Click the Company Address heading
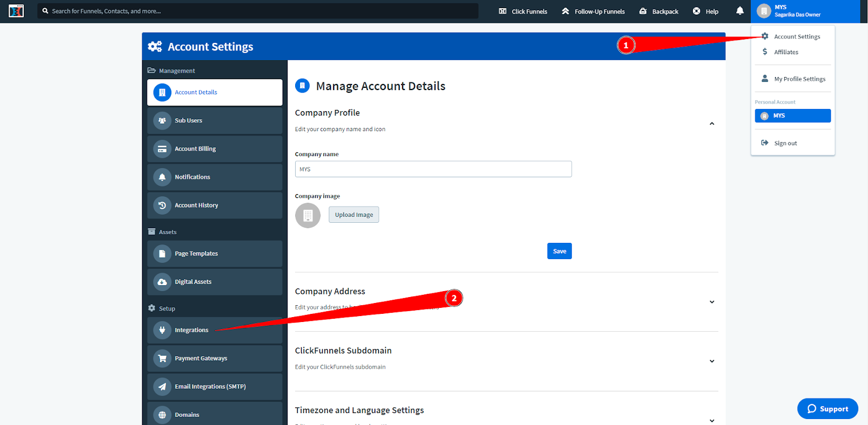The width and height of the screenshot is (868, 425). point(330,292)
